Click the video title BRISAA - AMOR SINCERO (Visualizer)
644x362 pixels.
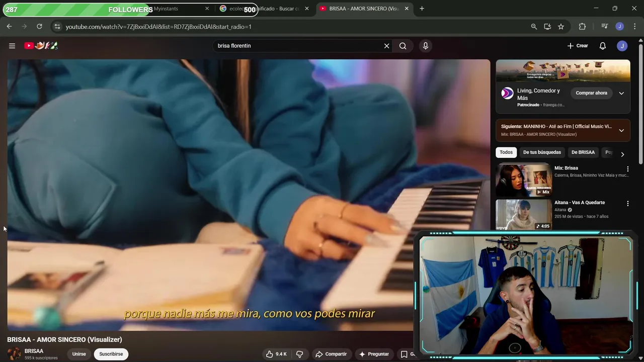(64, 340)
